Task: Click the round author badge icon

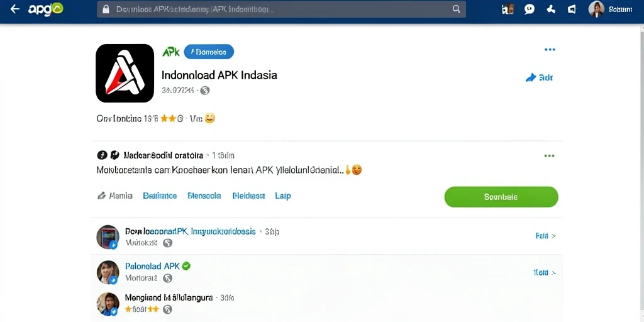Action: click(x=102, y=155)
